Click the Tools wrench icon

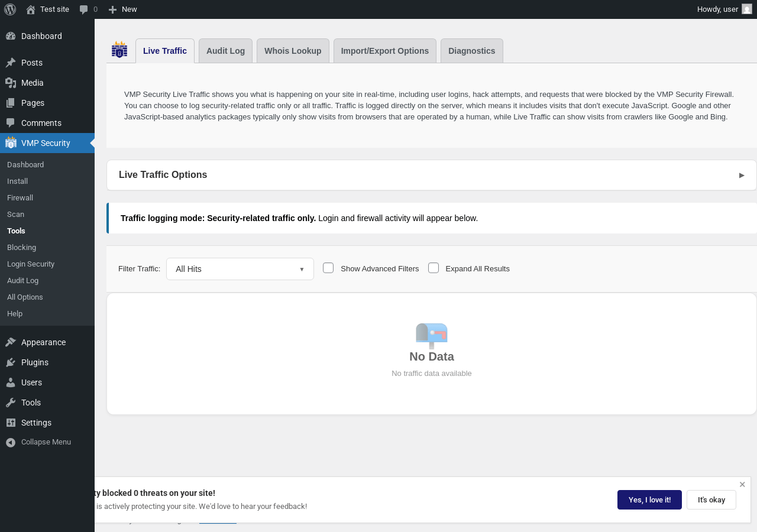11,403
